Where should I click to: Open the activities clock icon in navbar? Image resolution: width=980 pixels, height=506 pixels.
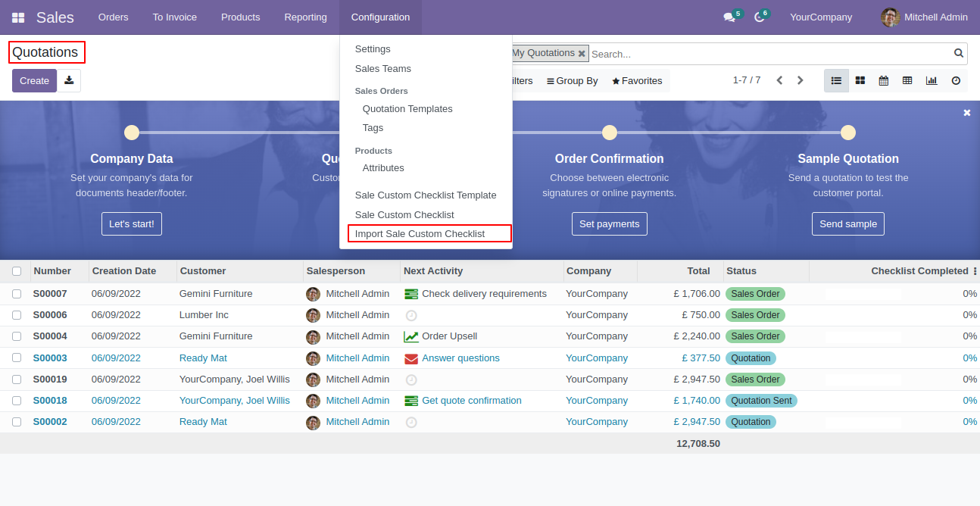coord(759,17)
